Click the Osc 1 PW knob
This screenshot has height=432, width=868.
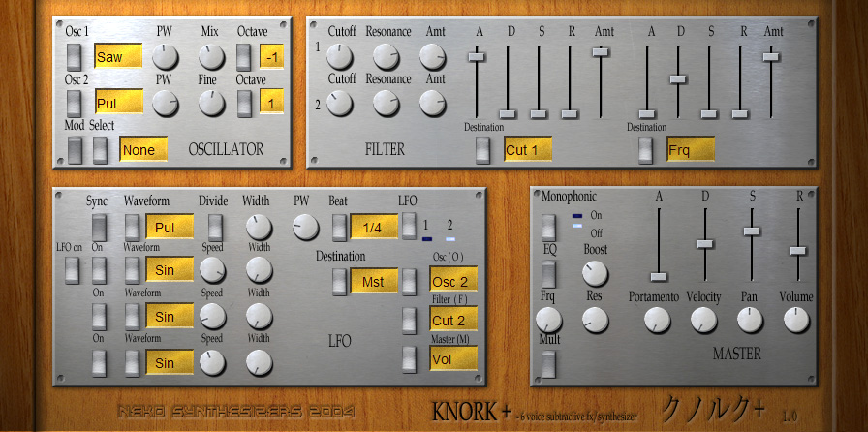pos(165,57)
